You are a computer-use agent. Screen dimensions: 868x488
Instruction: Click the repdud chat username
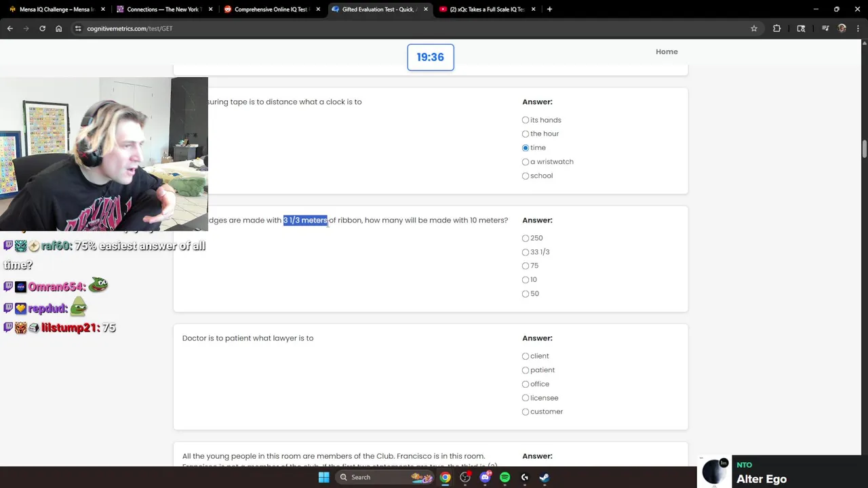click(47, 308)
